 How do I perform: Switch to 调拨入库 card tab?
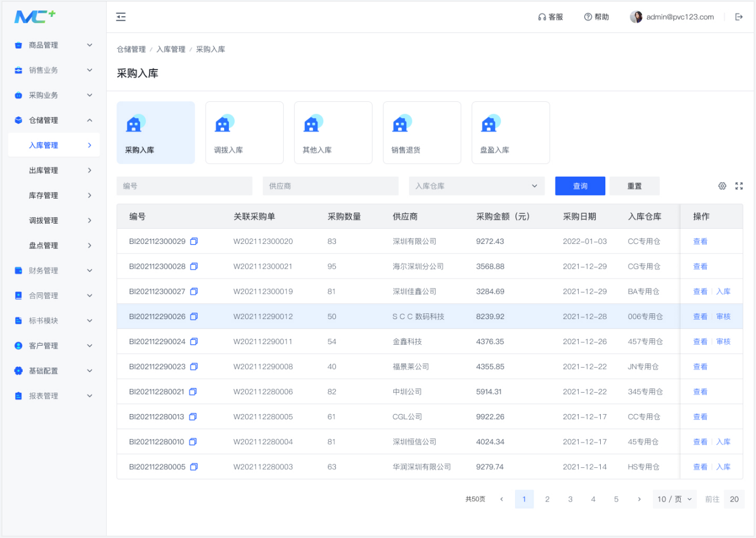(x=244, y=133)
